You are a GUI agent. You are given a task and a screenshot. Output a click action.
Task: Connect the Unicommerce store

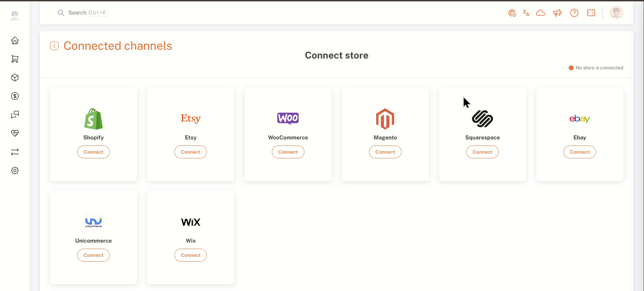93,255
